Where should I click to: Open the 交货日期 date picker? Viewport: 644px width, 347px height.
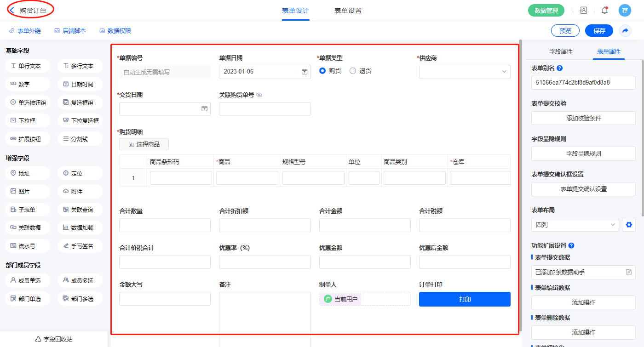(x=204, y=109)
